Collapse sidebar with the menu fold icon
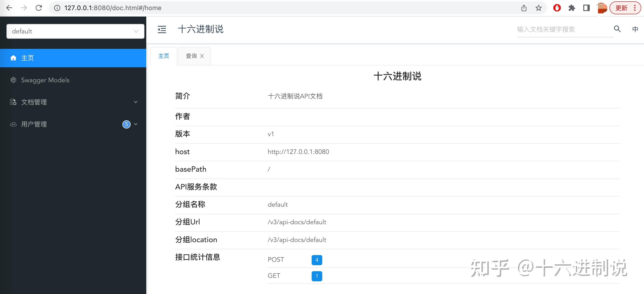Image resolution: width=644 pixels, height=294 pixels. coord(162,29)
